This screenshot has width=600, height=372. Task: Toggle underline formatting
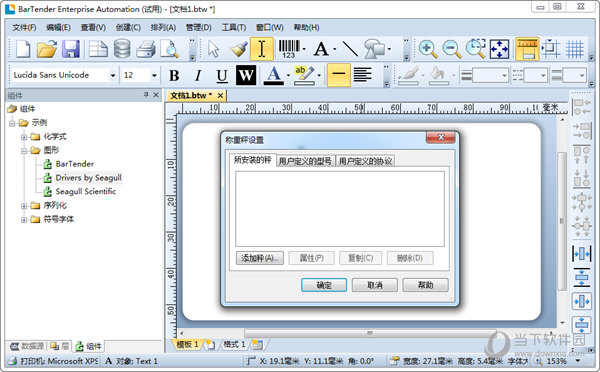(222, 75)
